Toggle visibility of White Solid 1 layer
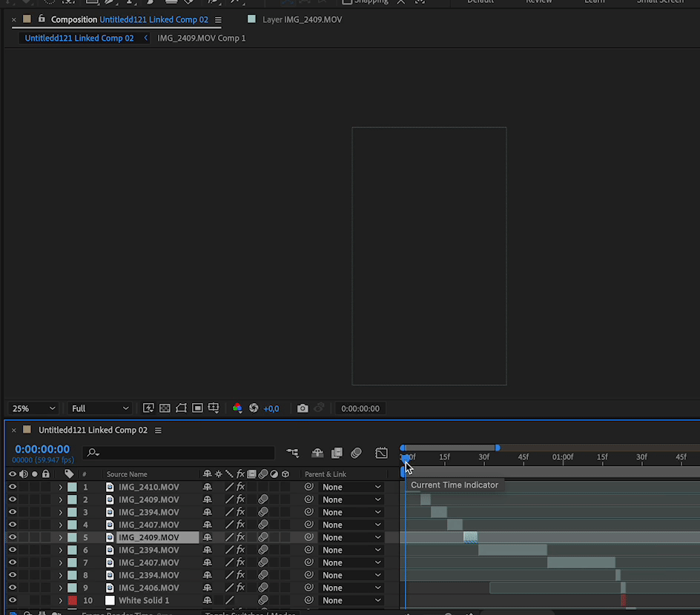Screen dimensions: 700x615 point(13,600)
